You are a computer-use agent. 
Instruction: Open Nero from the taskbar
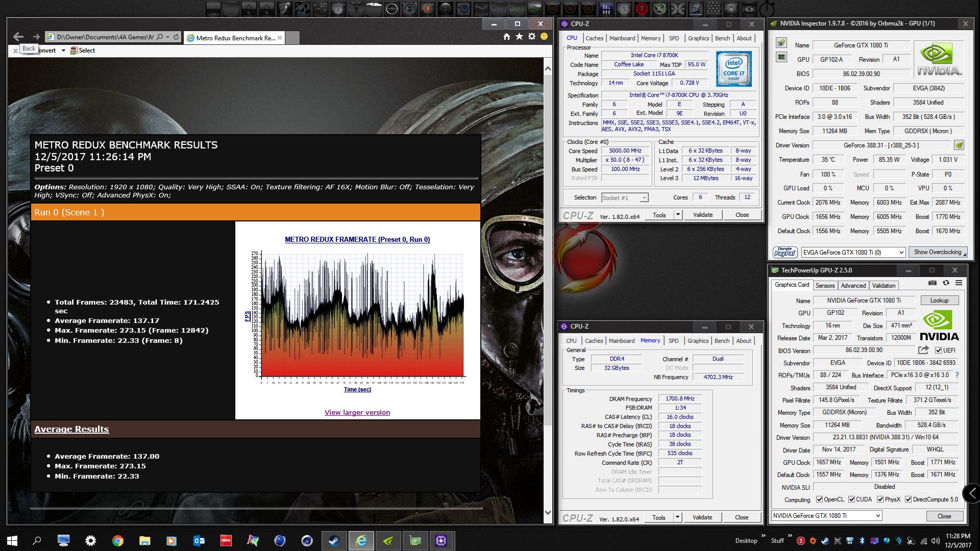tap(226, 541)
